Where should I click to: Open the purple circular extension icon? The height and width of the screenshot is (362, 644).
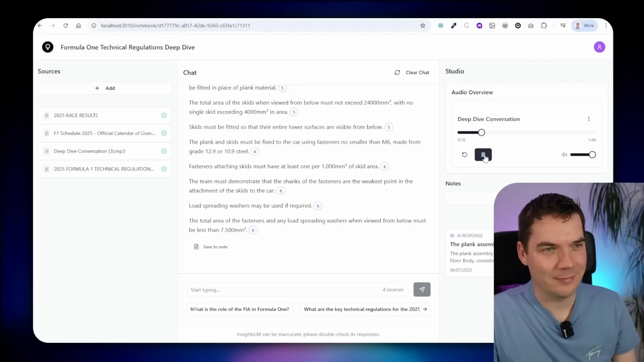point(479,25)
